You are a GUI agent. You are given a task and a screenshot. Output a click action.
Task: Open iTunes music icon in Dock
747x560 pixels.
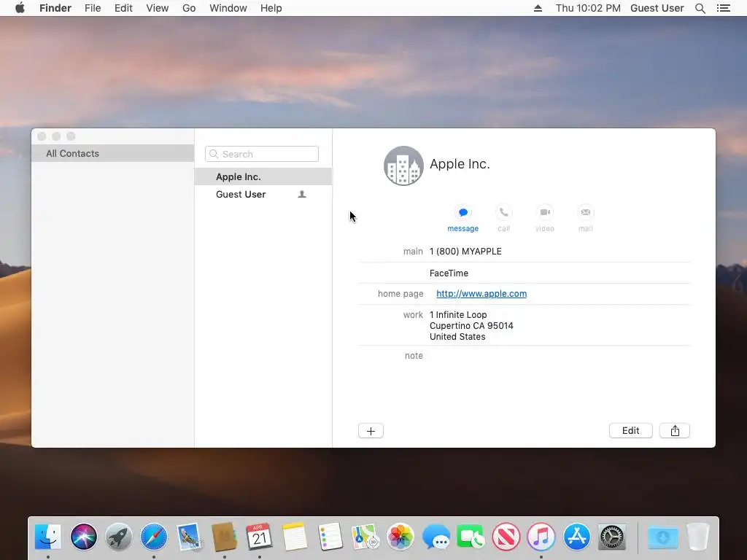(x=541, y=537)
